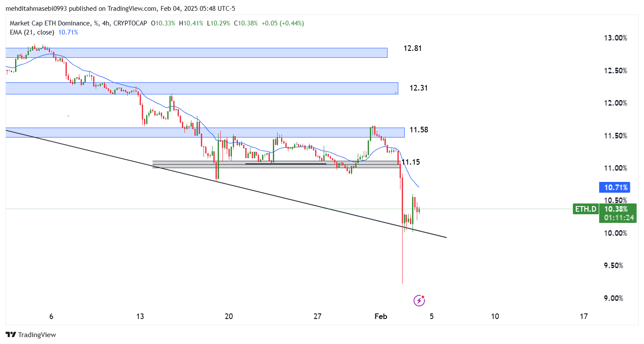Viewport: 644px width, 344px height.
Task: Click the Feb date label on time axis
Action: pyautogui.click(x=382, y=316)
